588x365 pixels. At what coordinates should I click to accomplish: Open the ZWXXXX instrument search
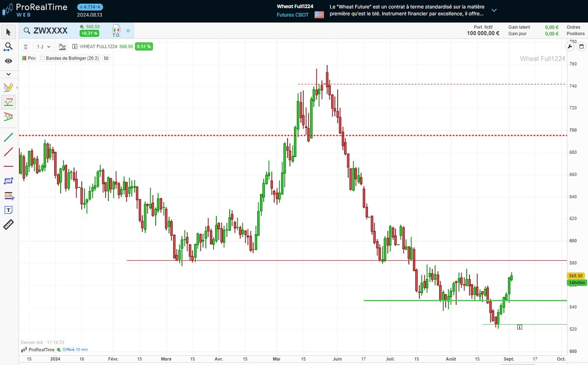pyautogui.click(x=45, y=31)
